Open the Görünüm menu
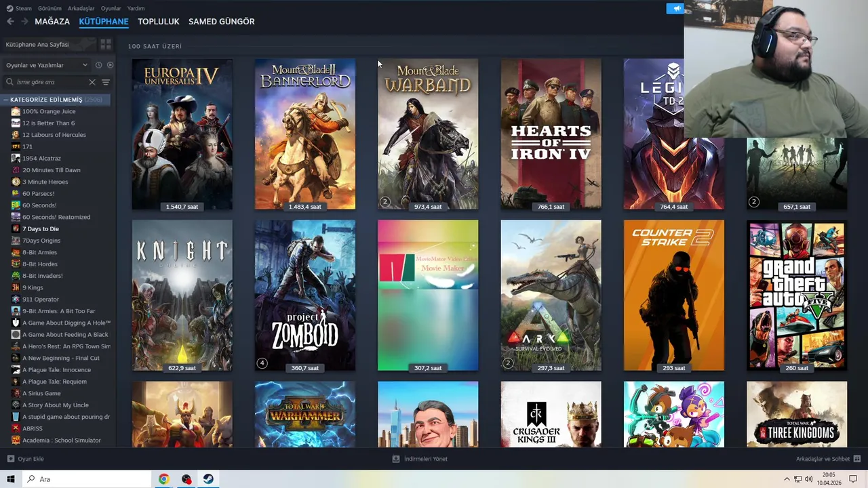The image size is (868, 488). tap(50, 8)
